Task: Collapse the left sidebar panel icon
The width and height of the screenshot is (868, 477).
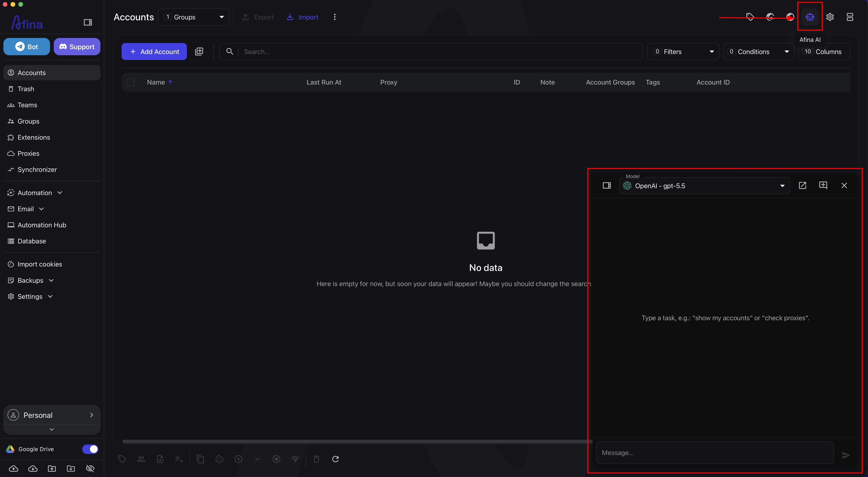Action: (88, 22)
